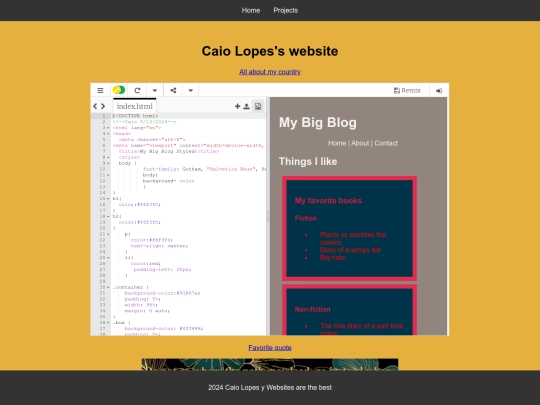The height and width of the screenshot is (405, 540).
Task: Click About in the blog preview nav
Action: point(360,143)
